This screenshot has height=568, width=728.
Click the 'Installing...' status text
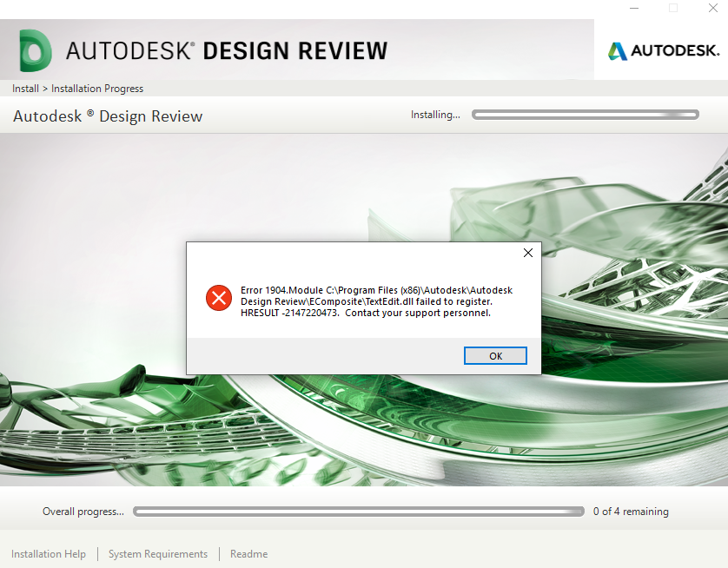pyautogui.click(x=435, y=116)
